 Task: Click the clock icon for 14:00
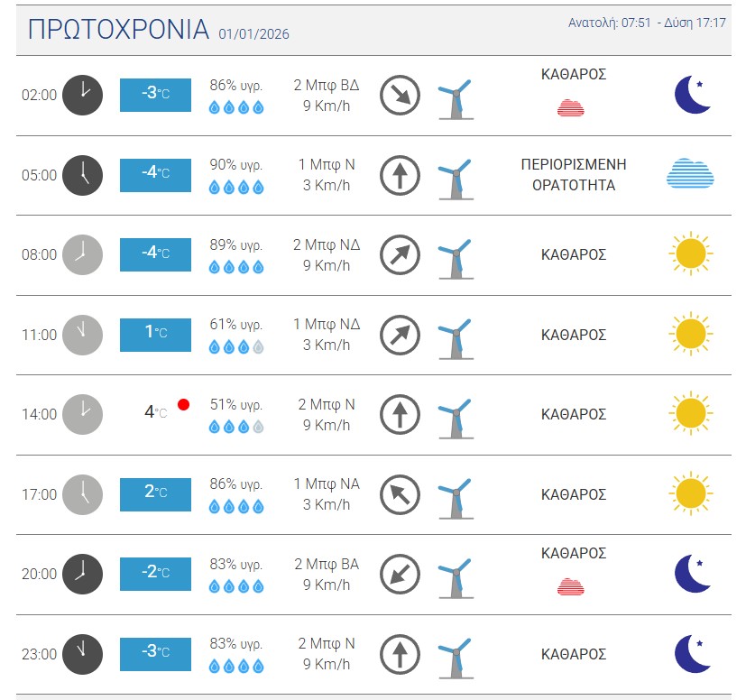click(82, 414)
